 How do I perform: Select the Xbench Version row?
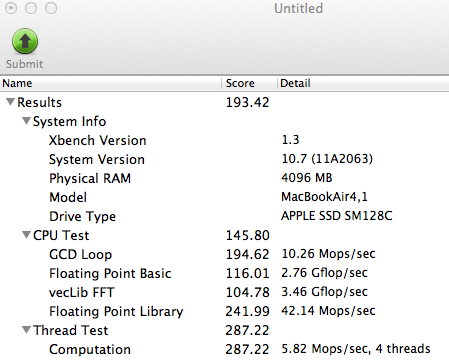(98, 140)
